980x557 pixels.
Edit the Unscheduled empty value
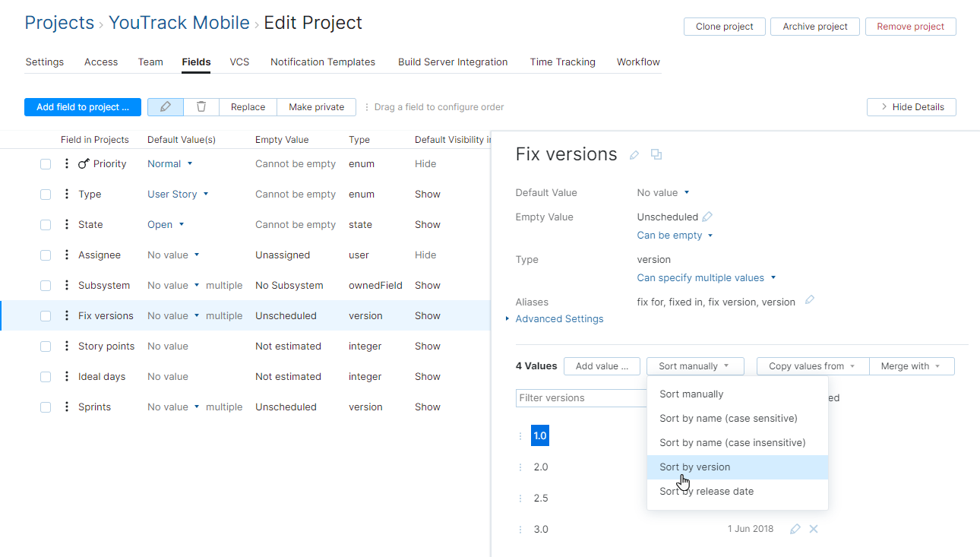pos(707,217)
